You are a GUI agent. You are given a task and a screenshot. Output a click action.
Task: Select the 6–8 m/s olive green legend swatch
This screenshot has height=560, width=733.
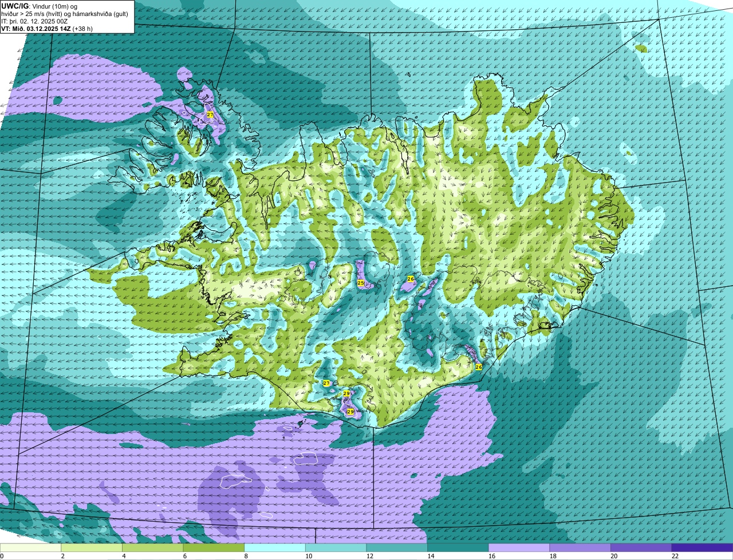tap(214, 547)
